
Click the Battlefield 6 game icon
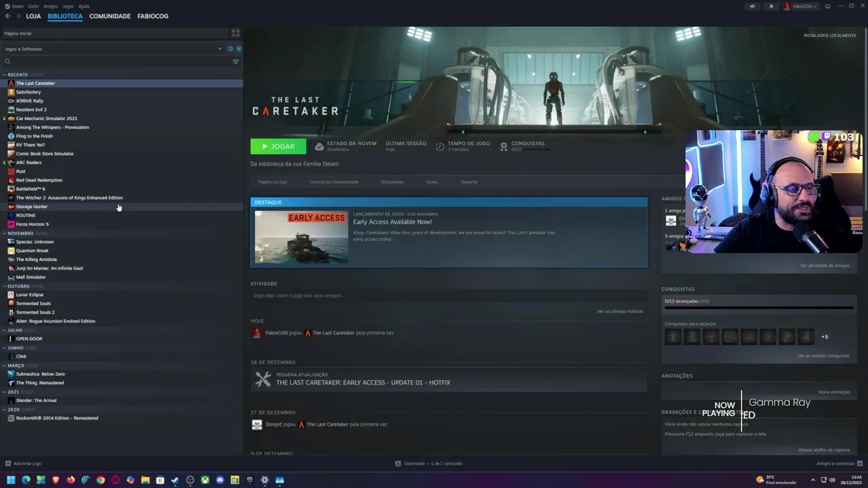[11, 189]
